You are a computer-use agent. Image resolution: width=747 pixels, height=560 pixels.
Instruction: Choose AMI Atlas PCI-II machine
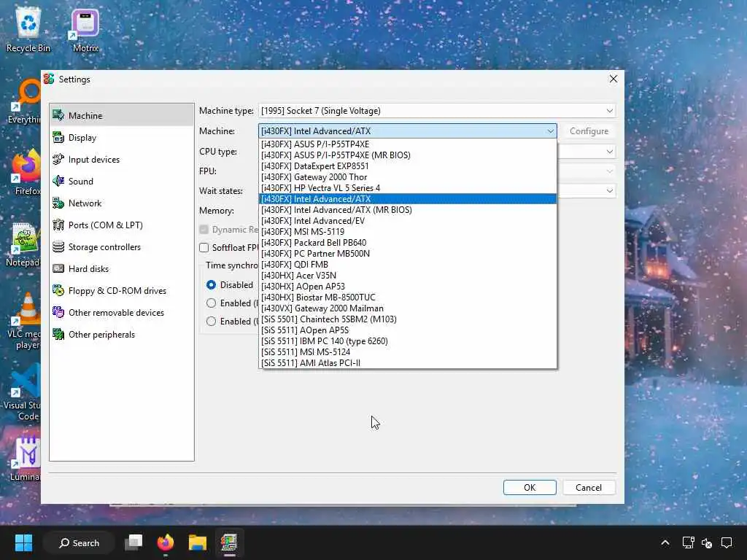(x=407, y=363)
